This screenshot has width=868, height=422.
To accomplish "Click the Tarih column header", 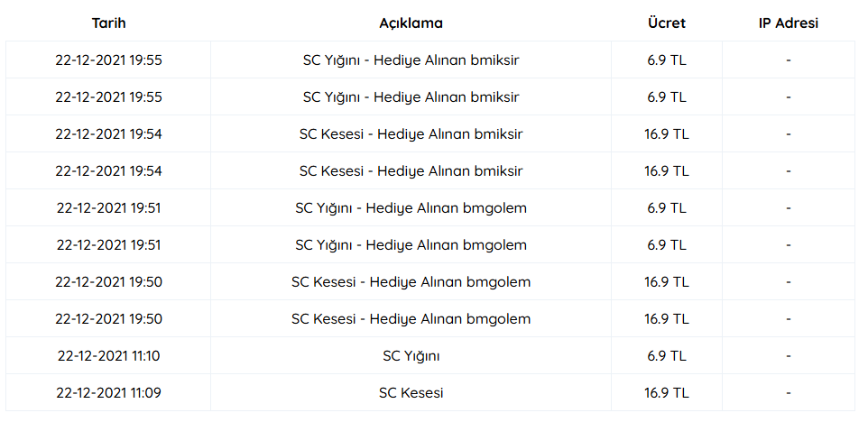I will tap(108, 23).
